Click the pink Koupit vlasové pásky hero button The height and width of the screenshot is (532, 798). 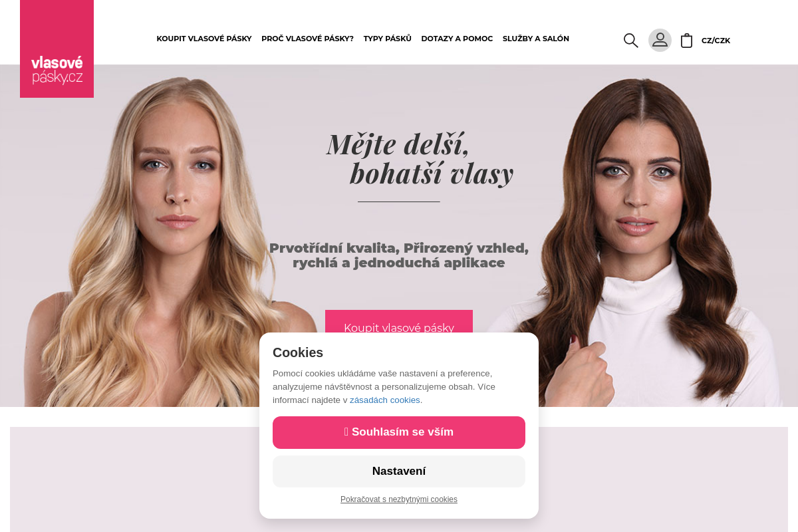point(399,322)
